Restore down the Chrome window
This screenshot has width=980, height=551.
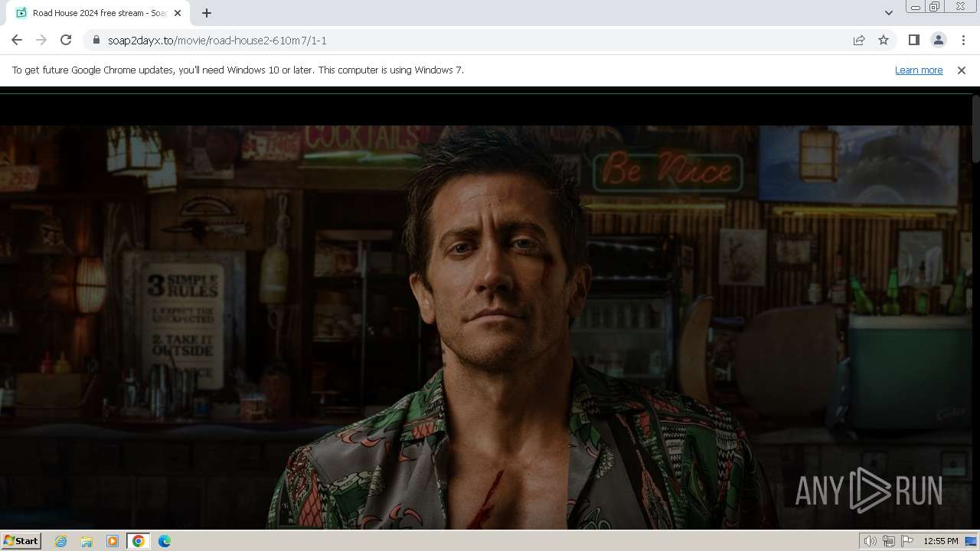(x=935, y=7)
